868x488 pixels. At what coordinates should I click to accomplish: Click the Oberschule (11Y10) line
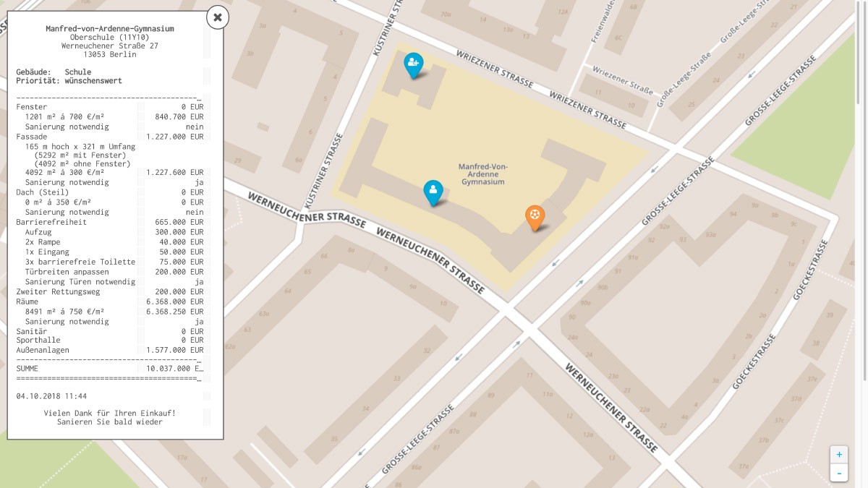click(x=110, y=38)
